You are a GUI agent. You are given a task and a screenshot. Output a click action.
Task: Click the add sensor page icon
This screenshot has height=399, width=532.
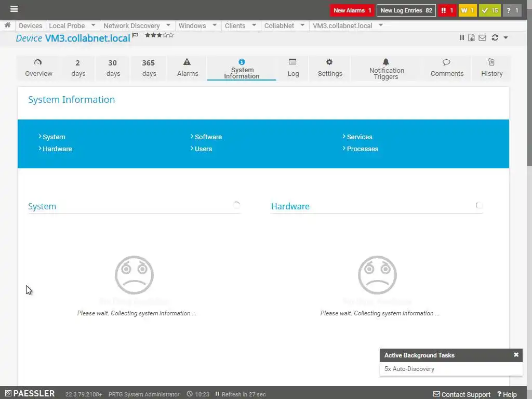pyautogui.click(x=471, y=37)
